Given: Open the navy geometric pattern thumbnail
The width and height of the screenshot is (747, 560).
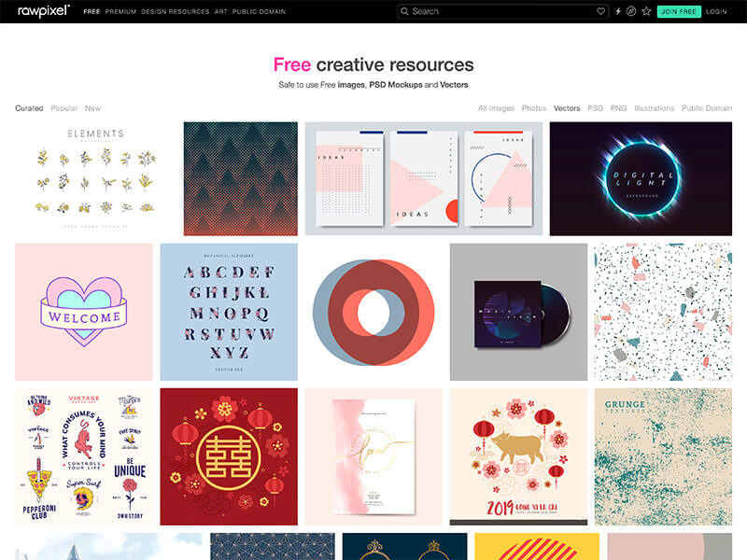Looking at the screenshot, I should (273, 546).
